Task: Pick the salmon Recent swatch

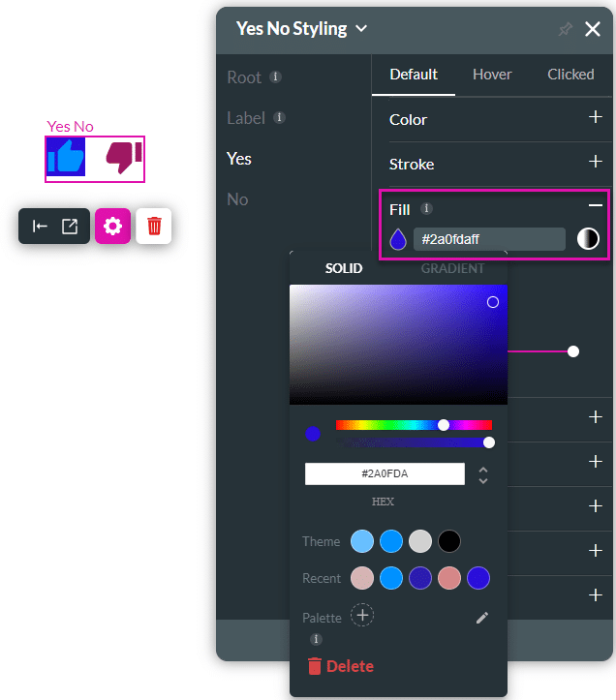Action: [x=449, y=579]
